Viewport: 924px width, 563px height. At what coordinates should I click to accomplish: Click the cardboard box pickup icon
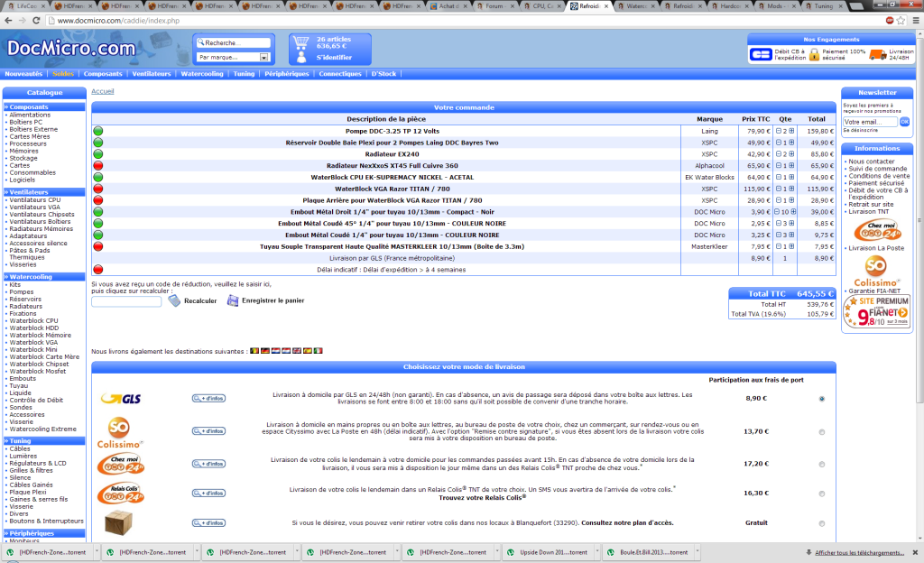coord(118,523)
